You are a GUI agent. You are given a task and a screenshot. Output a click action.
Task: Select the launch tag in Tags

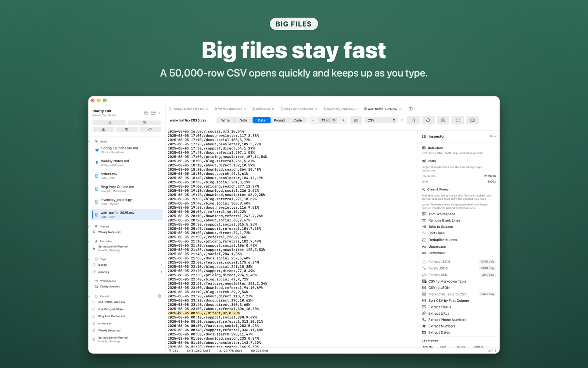[x=127, y=265]
